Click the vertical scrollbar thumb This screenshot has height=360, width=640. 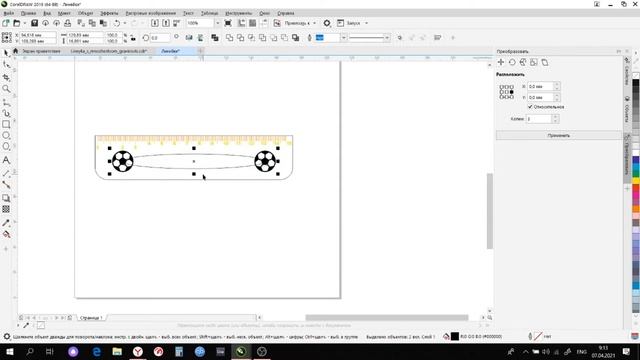click(x=490, y=211)
